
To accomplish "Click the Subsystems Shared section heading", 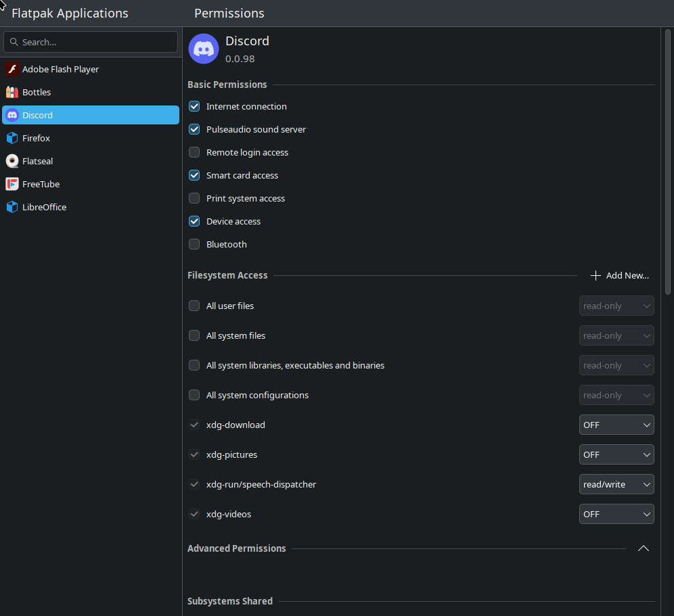I will point(230,601).
